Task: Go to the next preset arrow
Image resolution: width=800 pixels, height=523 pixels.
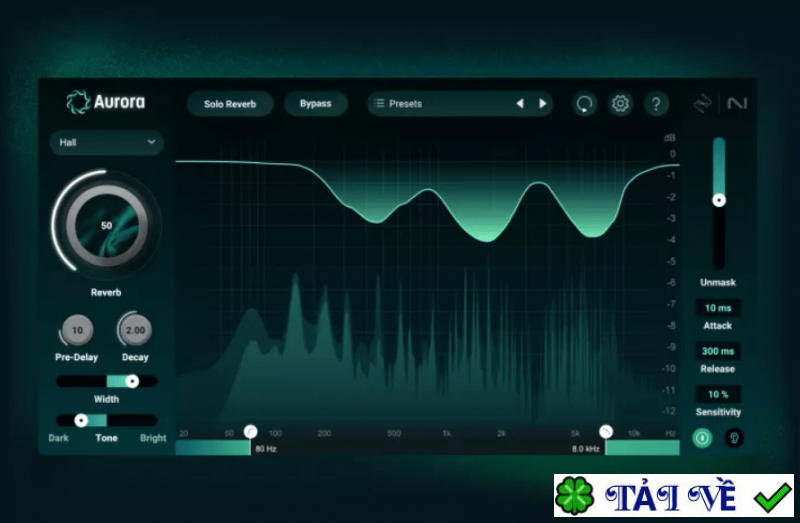Action: click(x=542, y=104)
